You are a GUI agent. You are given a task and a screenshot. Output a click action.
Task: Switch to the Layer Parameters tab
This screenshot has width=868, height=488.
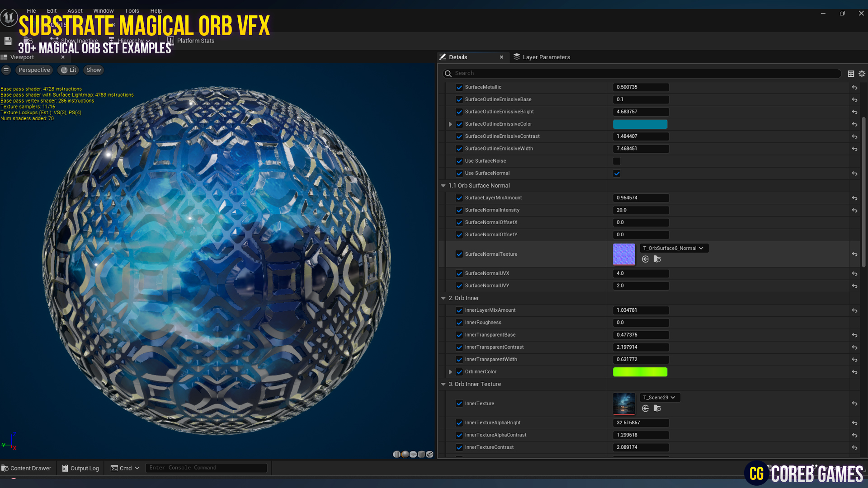pos(546,57)
